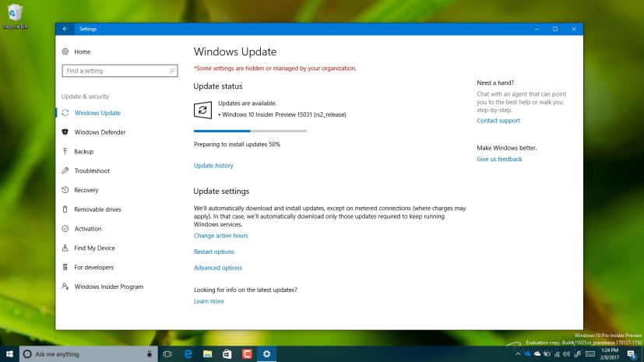Click the Learn more link

click(209, 300)
